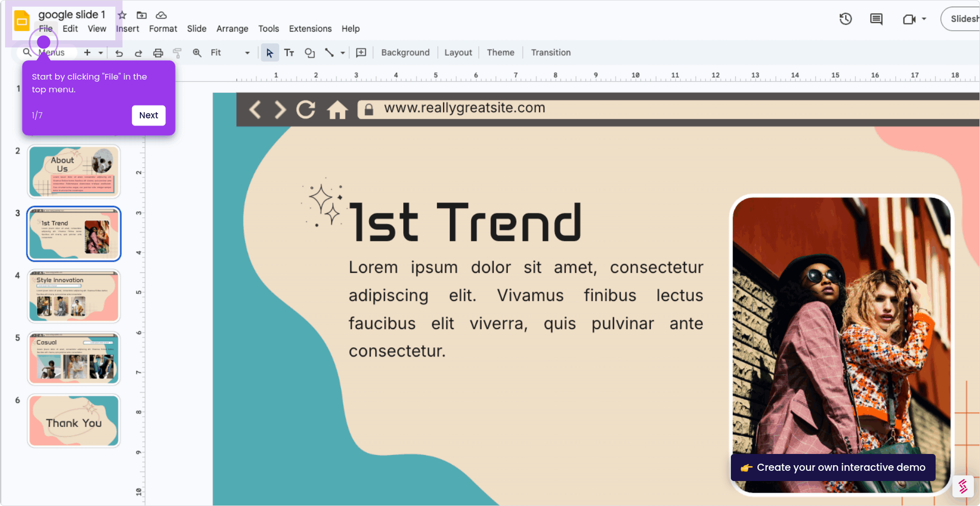
Task: Click the Slideshow button
Action: pos(961,19)
